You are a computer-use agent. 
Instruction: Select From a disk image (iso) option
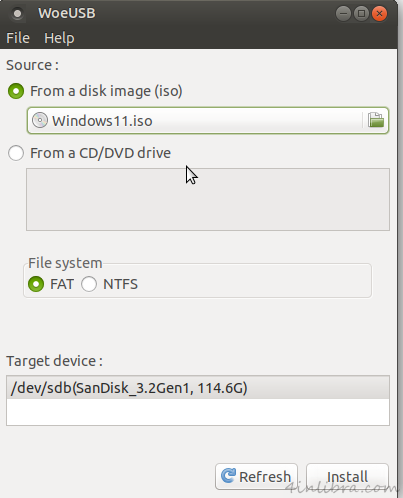(x=16, y=91)
